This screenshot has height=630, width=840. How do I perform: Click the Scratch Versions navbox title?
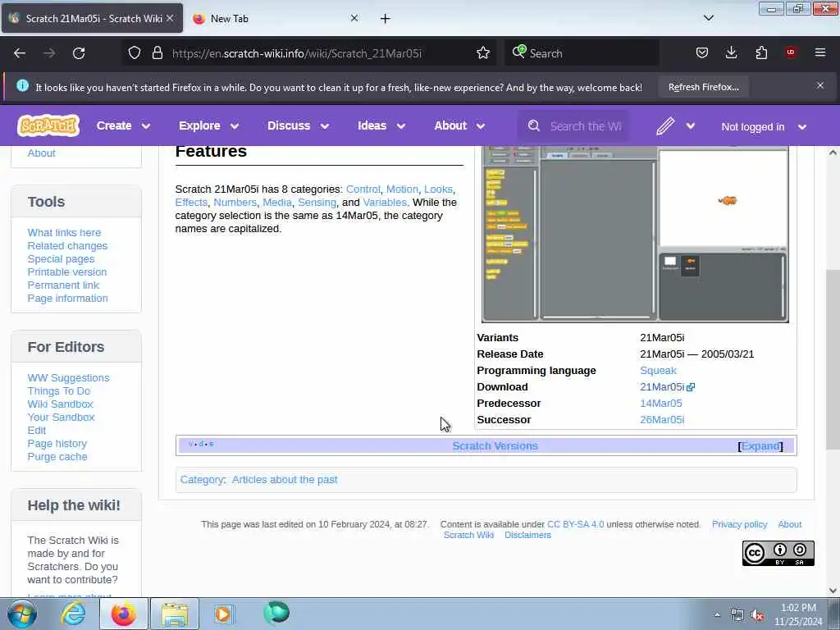495,445
